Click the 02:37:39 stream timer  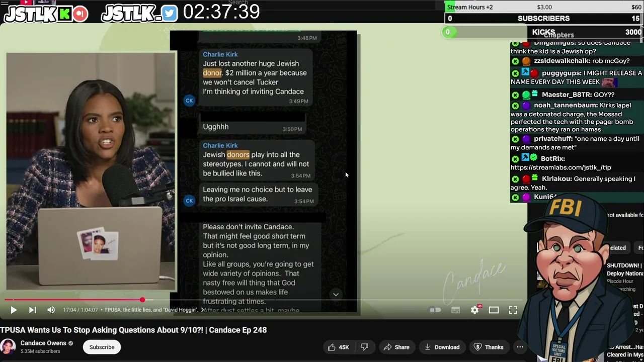221,12
